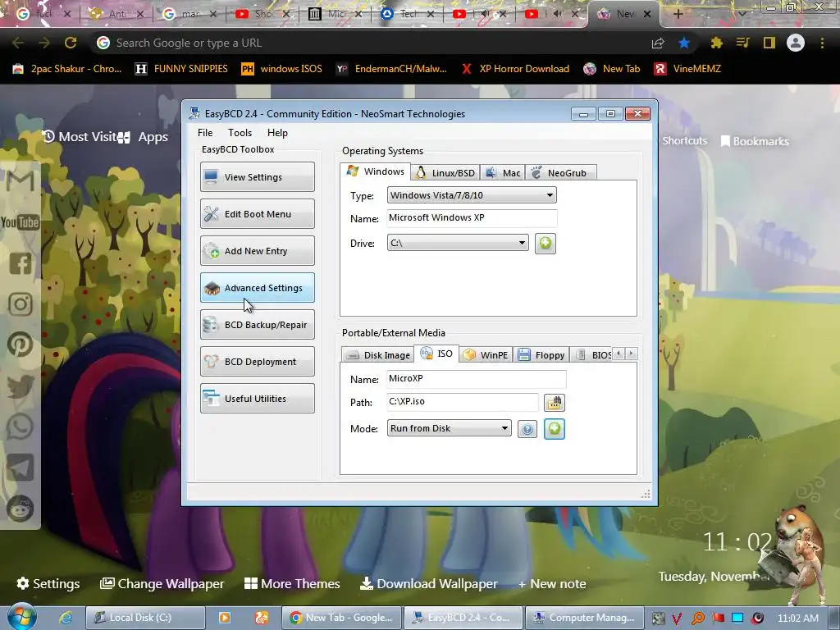Click the help icon beside Mode dropdown
Image resolution: width=840 pixels, height=630 pixels.
[x=527, y=429]
